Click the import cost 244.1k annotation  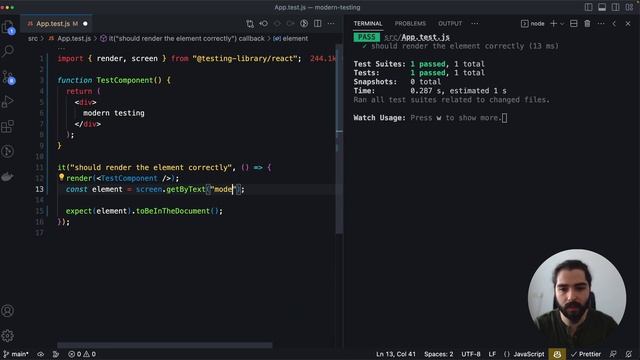coord(322,58)
